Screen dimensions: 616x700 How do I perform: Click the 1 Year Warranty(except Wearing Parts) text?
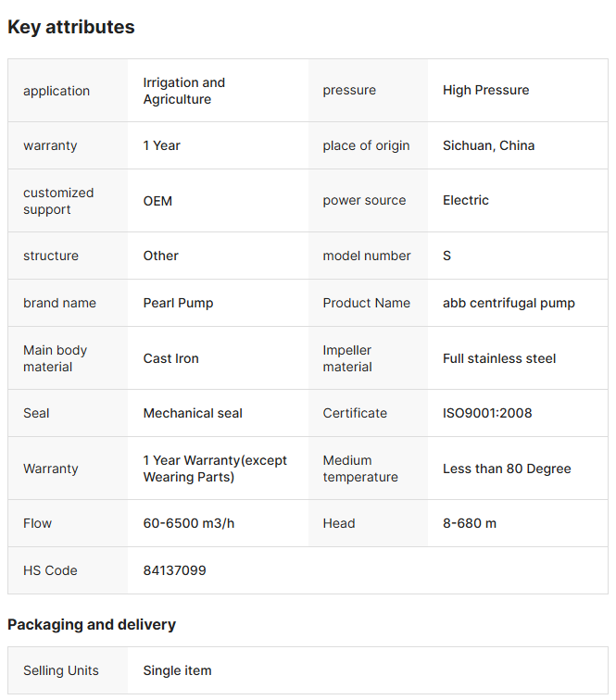tap(215, 469)
